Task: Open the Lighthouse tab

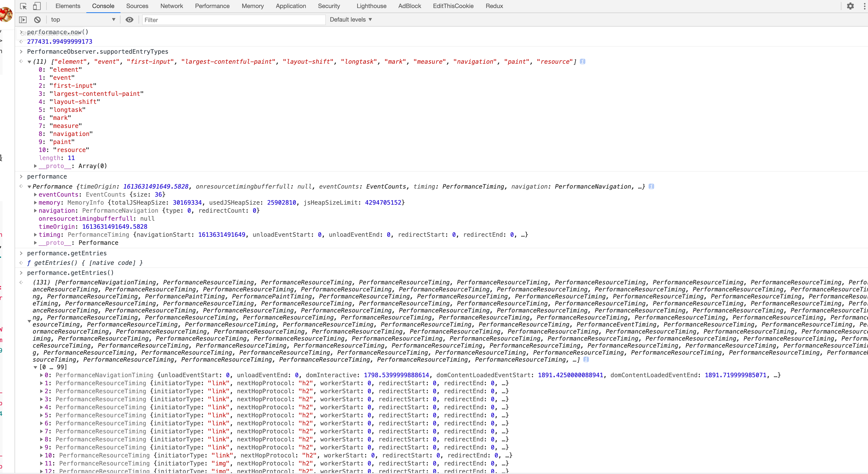Action: click(371, 6)
